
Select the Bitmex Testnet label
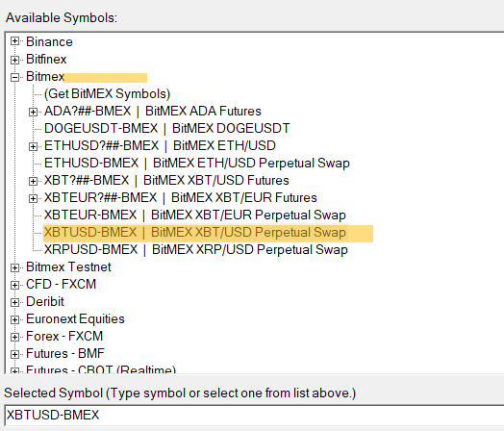[68, 267]
